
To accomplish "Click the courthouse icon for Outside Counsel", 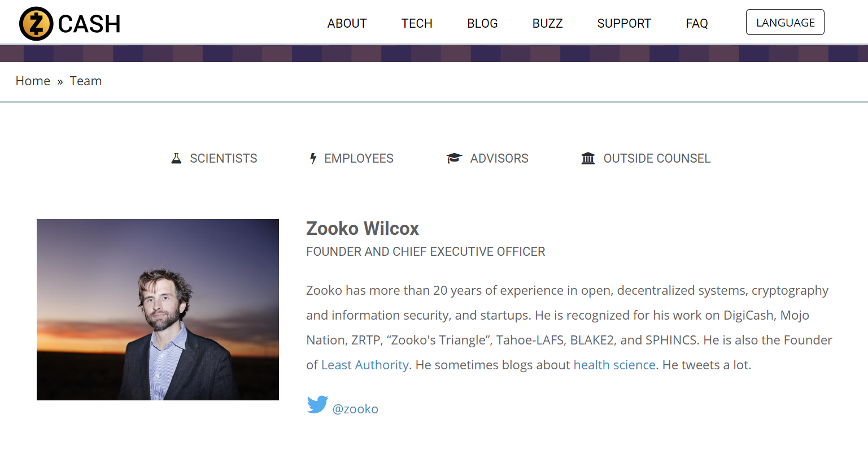I will [x=588, y=158].
